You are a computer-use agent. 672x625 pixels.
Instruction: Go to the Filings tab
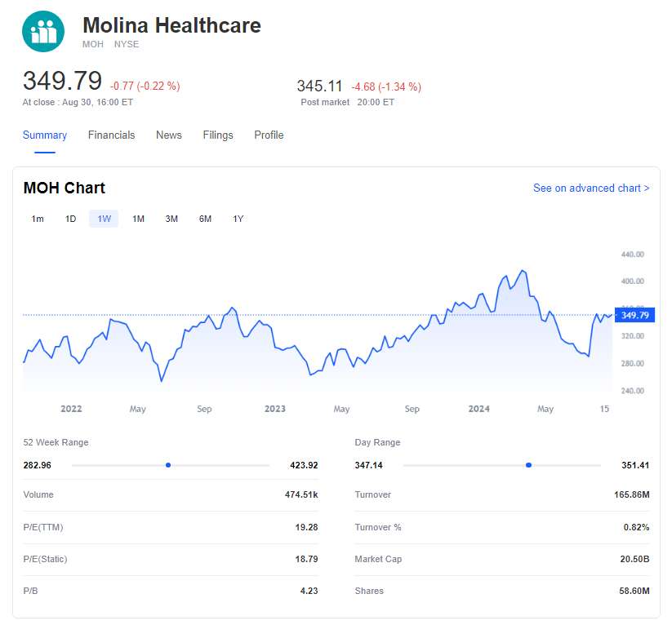point(218,135)
